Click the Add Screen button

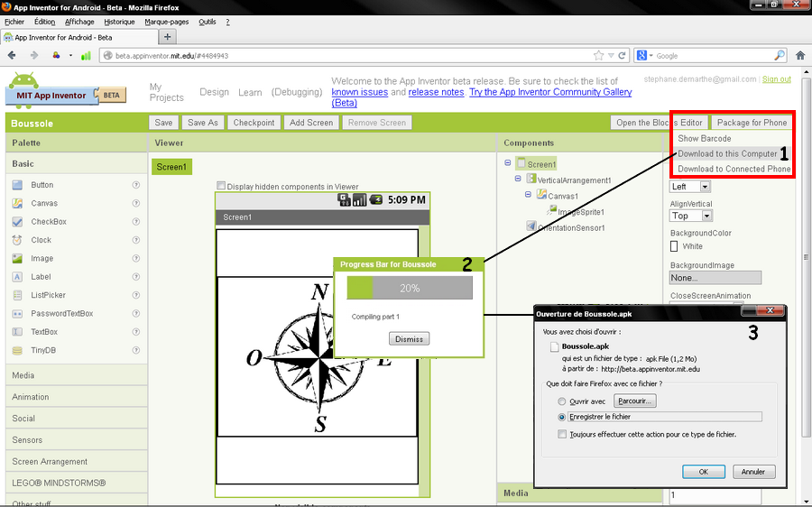(x=311, y=123)
